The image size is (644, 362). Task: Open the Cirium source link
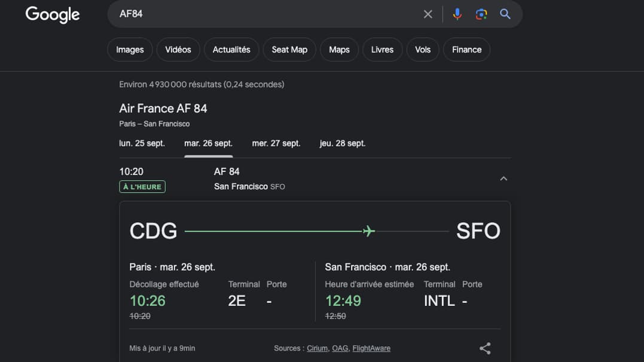[317, 348]
